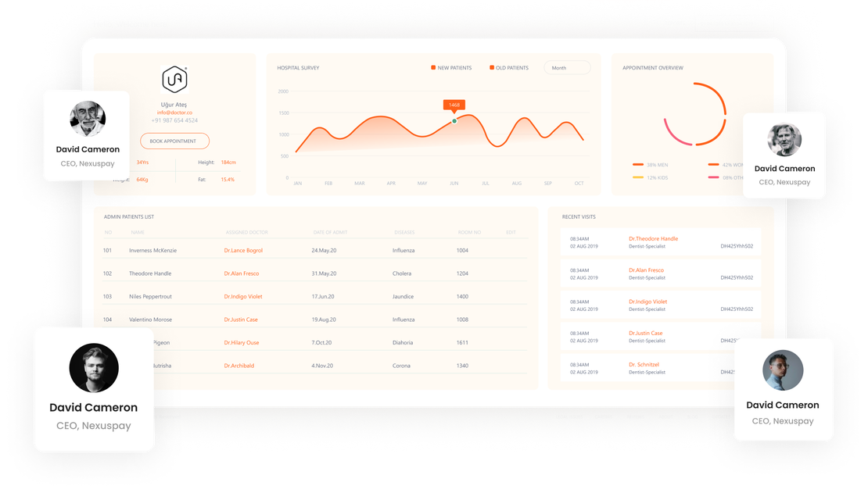This screenshot has height=493, width=868.
Task: Toggle the 38% Men legend entry
Action: point(651,165)
